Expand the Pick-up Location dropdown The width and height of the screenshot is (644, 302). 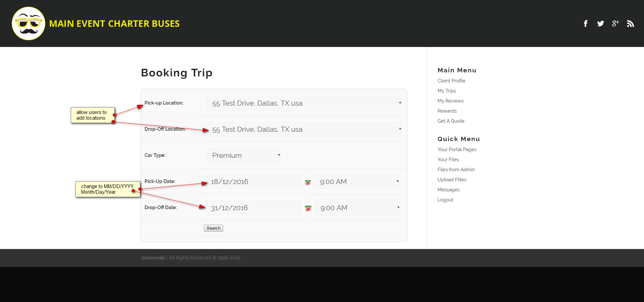point(304,103)
